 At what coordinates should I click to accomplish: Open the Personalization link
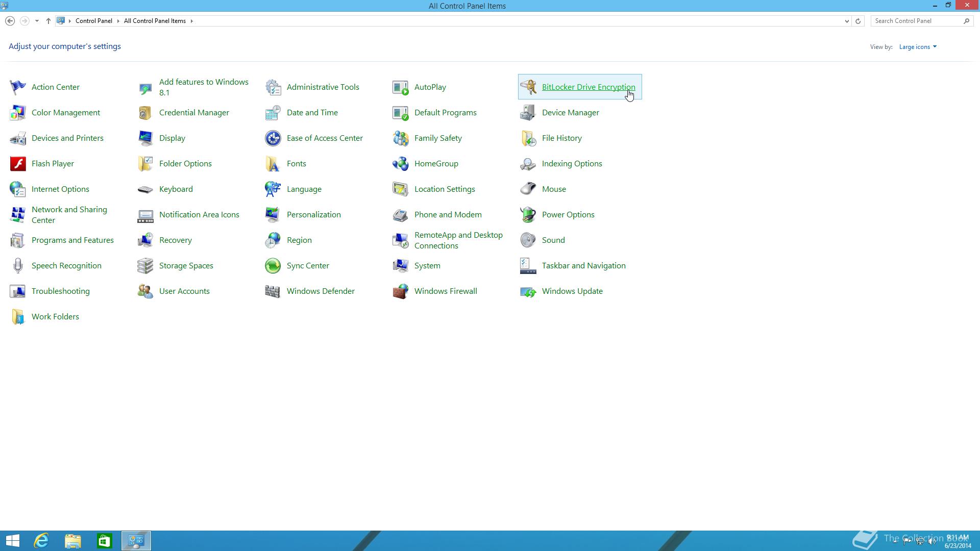tap(314, 215)
